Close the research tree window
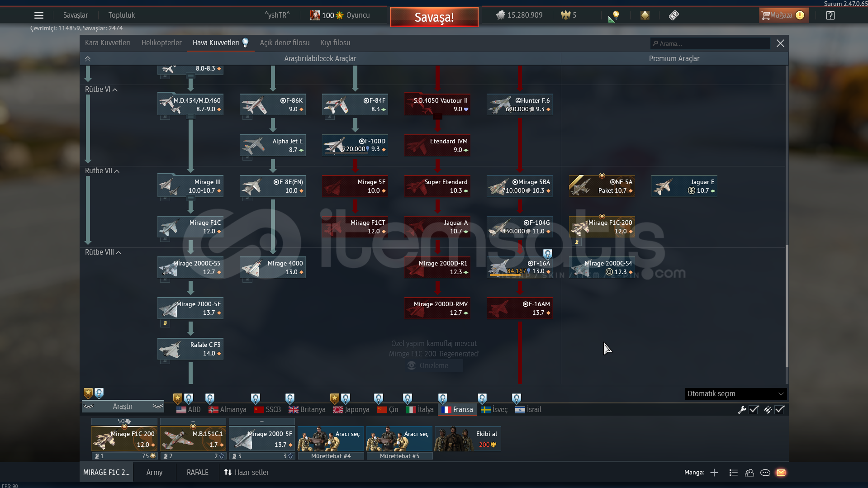 pyautogui.click(x=780, y=43)
